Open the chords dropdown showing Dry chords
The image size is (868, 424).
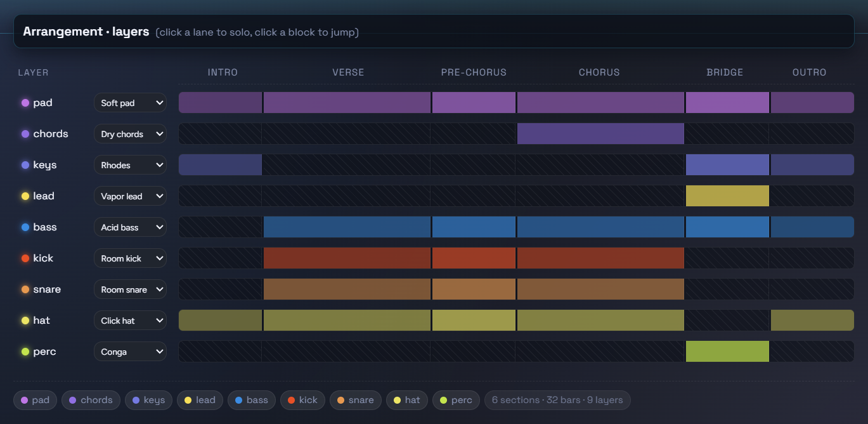click(130, 134)
